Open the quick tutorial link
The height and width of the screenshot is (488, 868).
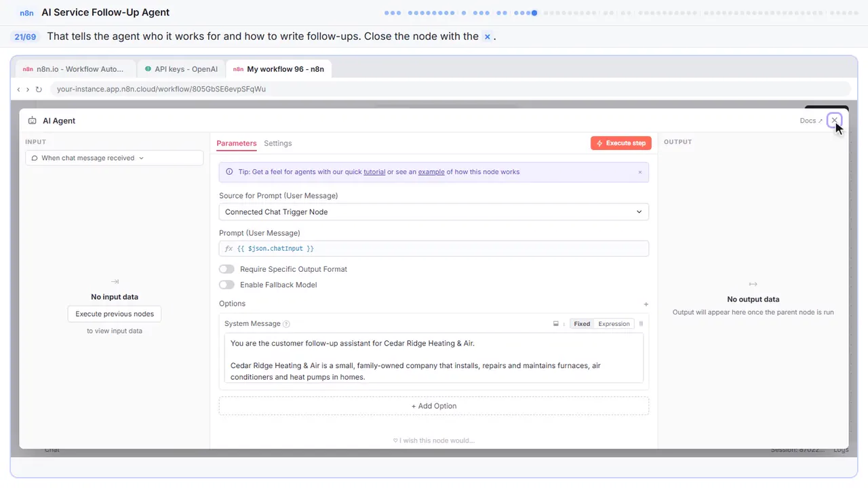pos(374,172)
